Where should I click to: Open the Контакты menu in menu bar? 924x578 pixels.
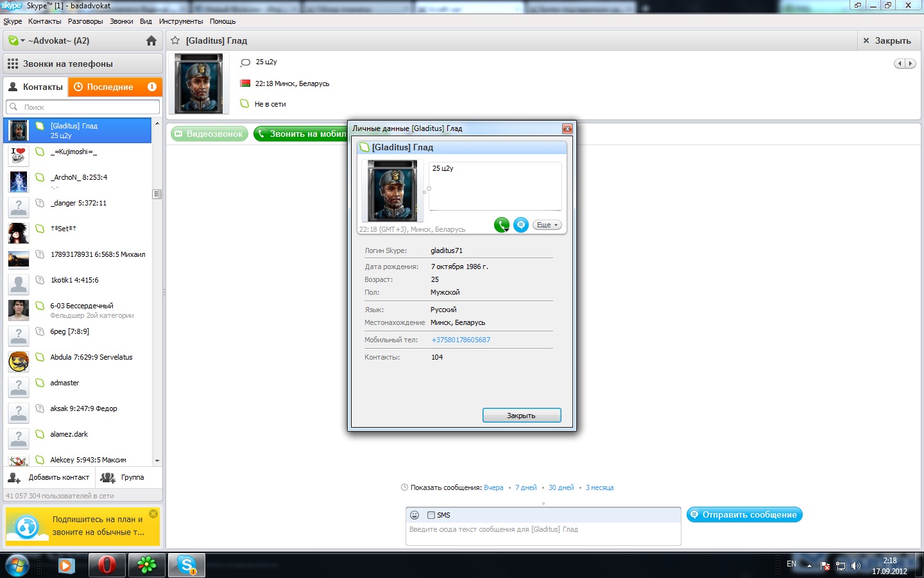(x=44, y=21)
